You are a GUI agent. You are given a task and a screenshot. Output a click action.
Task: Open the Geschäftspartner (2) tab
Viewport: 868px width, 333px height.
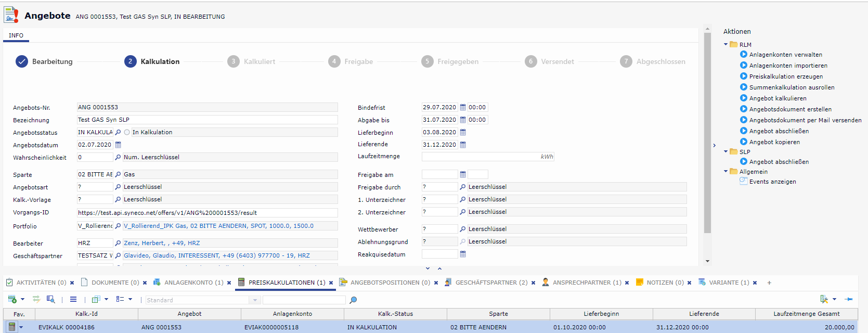491,283
